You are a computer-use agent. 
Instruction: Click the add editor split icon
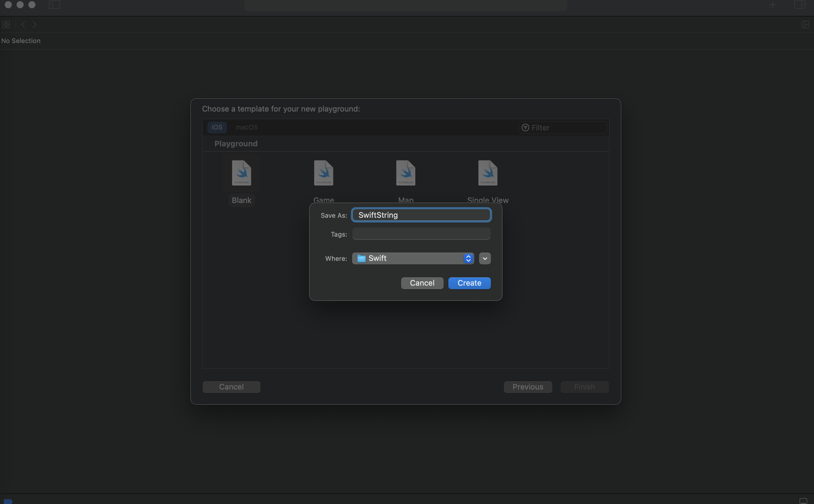805,25
